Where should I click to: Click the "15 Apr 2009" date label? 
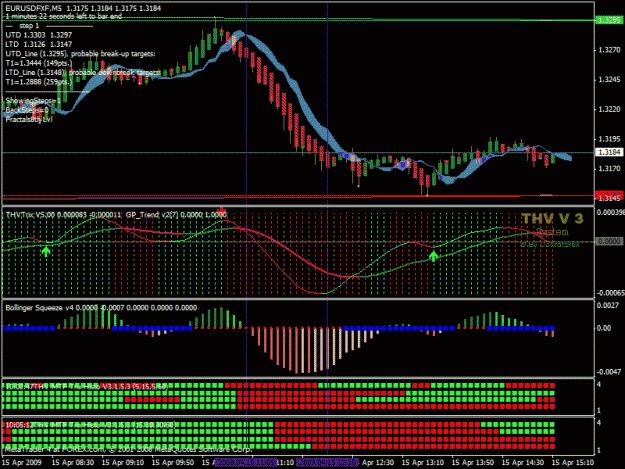coord(22,463)
